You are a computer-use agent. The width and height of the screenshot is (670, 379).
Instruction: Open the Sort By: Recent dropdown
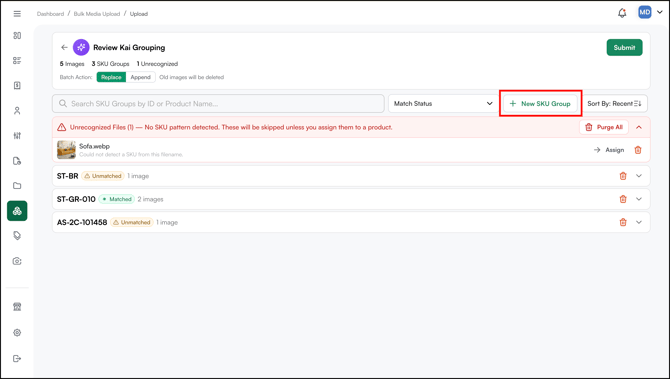[x=614, y=103]
